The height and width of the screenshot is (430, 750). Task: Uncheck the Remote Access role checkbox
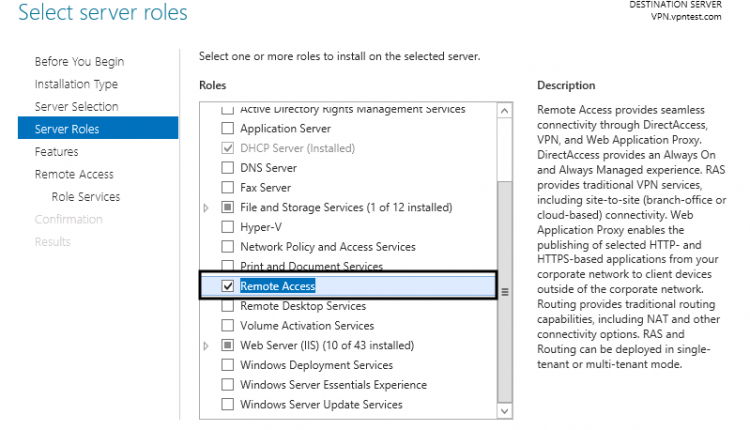pos(227,286)
